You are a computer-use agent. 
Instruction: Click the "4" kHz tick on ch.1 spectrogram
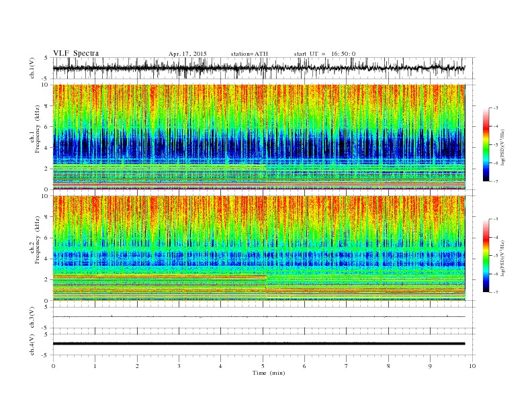[46, 148]
